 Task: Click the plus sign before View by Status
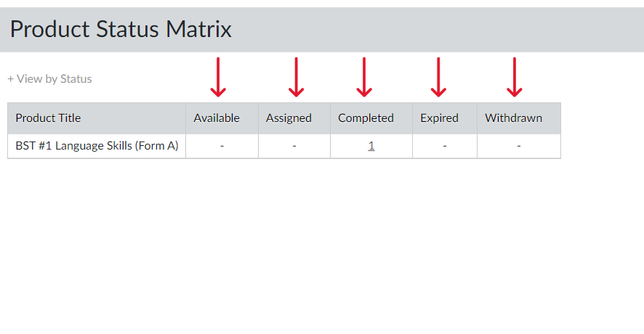(x=11, y=79)
